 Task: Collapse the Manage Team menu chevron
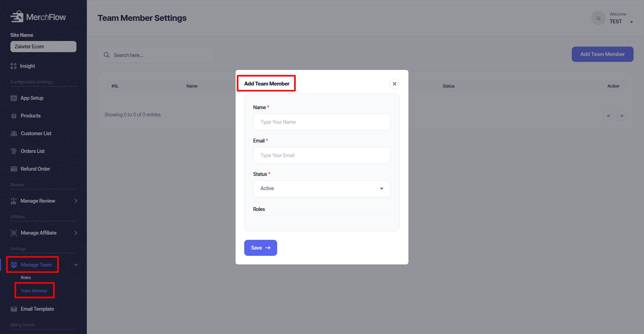point(76,265)
